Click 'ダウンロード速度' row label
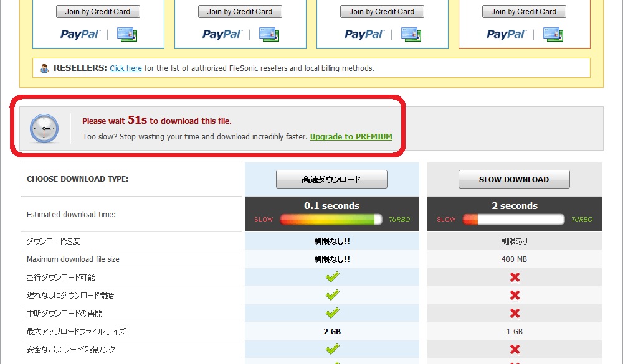The width and height of the screenshot is (623, 364). pyautogui.click(x=53, y=241)
